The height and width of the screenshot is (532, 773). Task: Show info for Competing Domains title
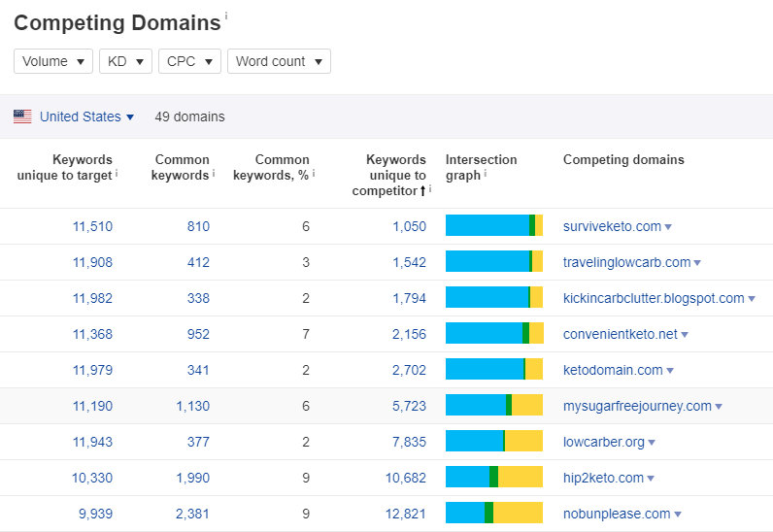[x=226, y=16]
